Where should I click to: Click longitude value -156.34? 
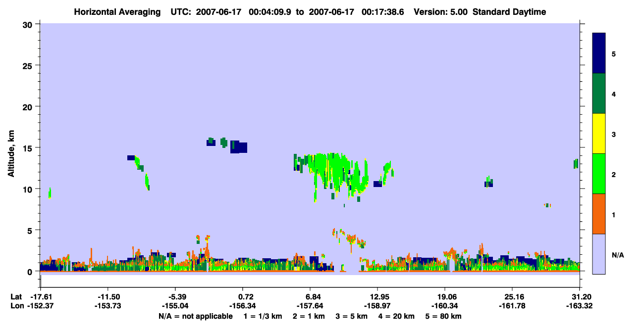click(x=243, y=306)
